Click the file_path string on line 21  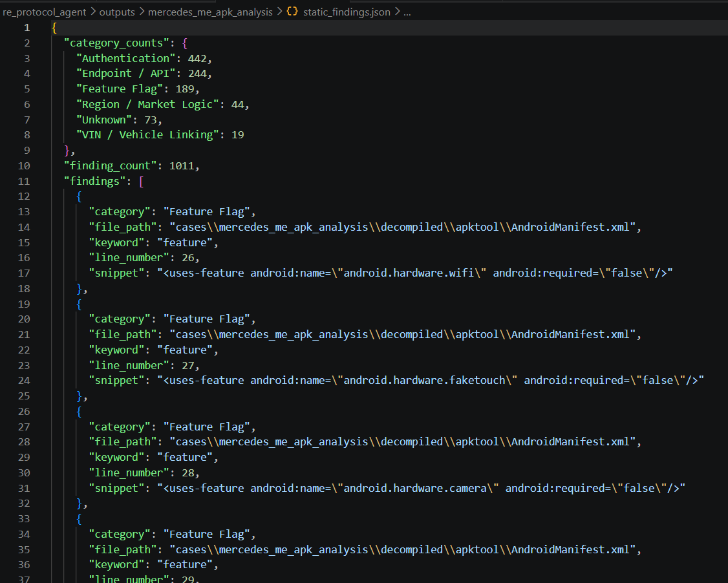point(403,334)
